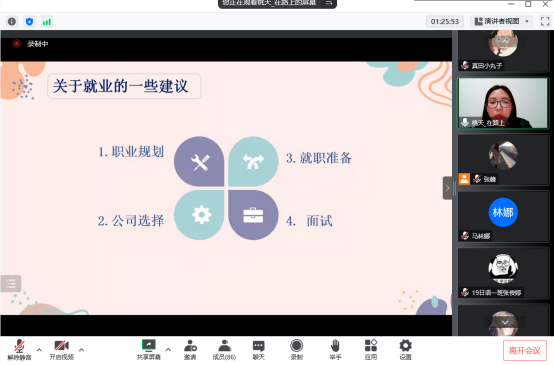Image resolution: width=554 pixels, height=365 pixels.
Task: Unmute microphone with 解除静音 icon
Action: 19,349
